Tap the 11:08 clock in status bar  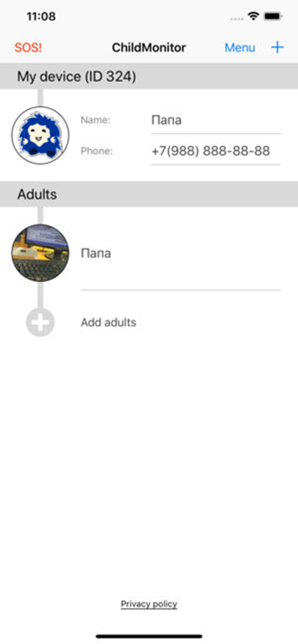[41, 17]
